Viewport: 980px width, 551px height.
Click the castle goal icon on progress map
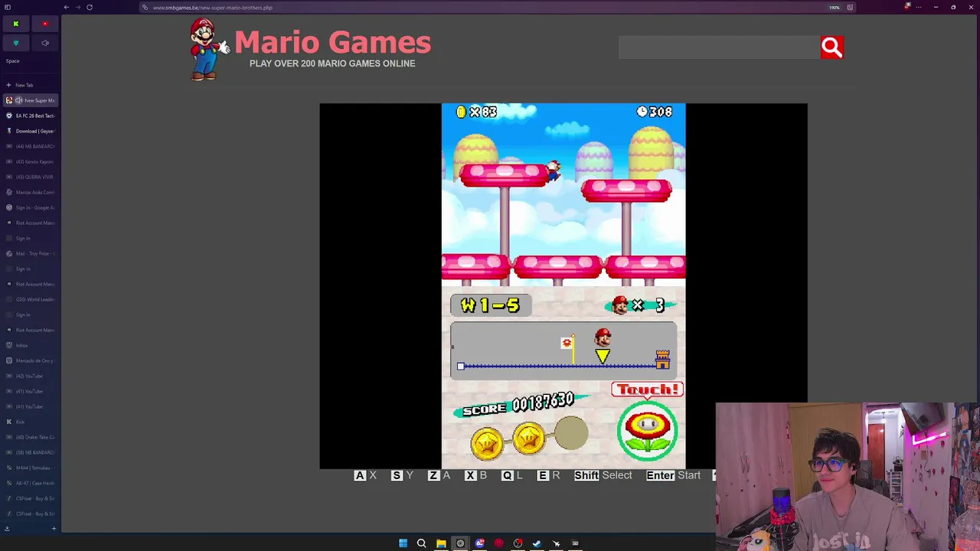pos(662,360)
